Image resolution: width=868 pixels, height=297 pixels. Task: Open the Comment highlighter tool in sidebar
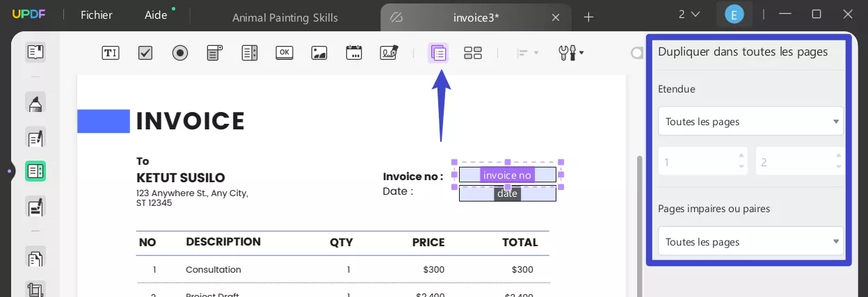35,104
